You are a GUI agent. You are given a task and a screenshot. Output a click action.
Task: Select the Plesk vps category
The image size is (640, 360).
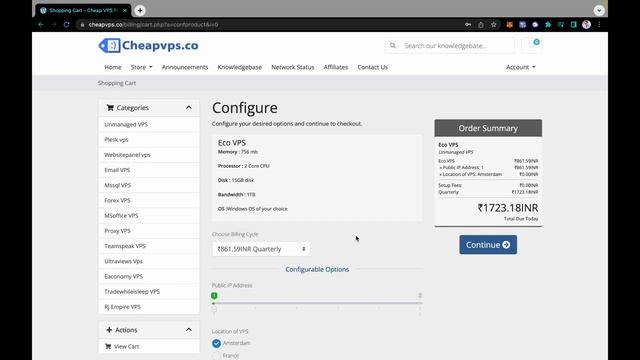click(x=149, y=140)
